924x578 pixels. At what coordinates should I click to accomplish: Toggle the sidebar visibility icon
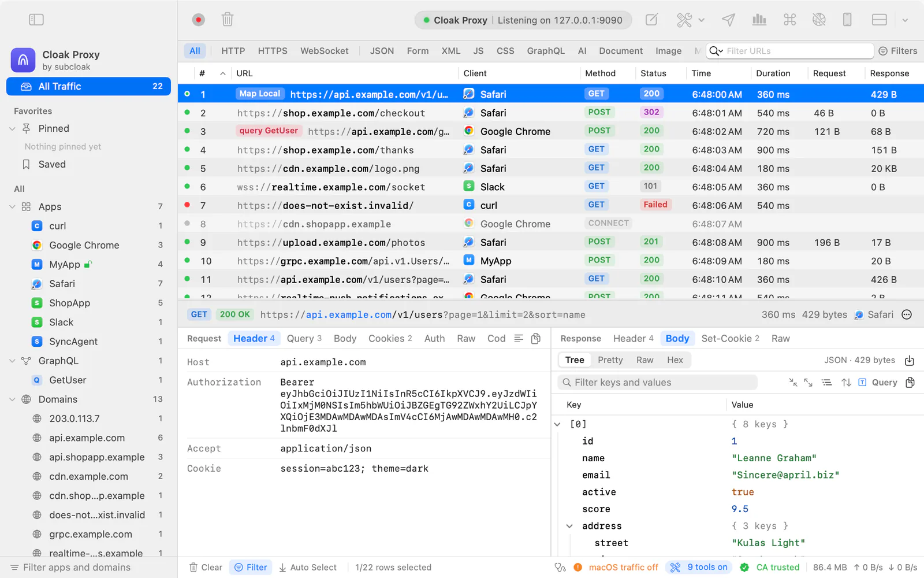point(36,20)
